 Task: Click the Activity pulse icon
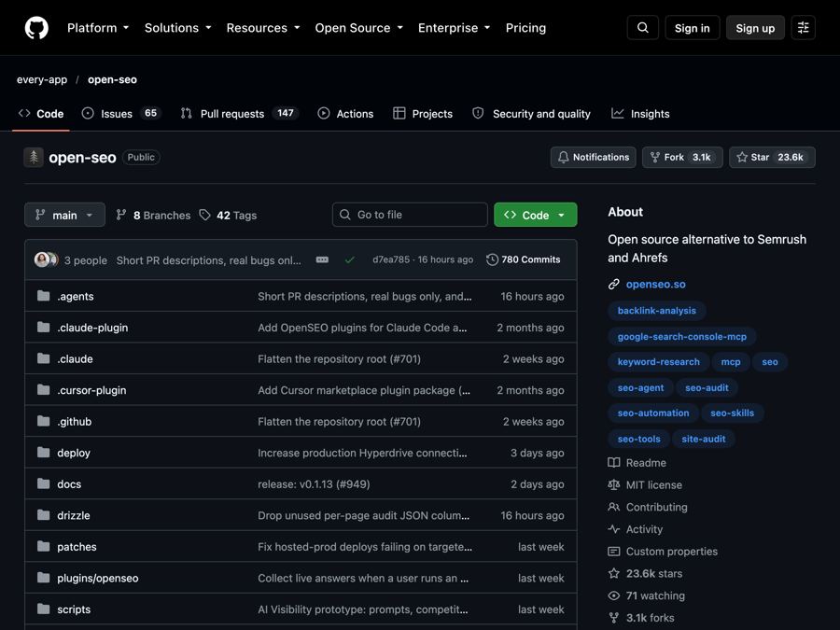(x=614, y=529)
